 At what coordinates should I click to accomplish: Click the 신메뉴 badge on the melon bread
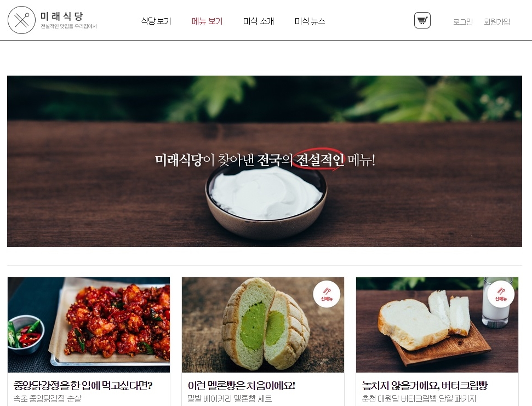(327, 294)
